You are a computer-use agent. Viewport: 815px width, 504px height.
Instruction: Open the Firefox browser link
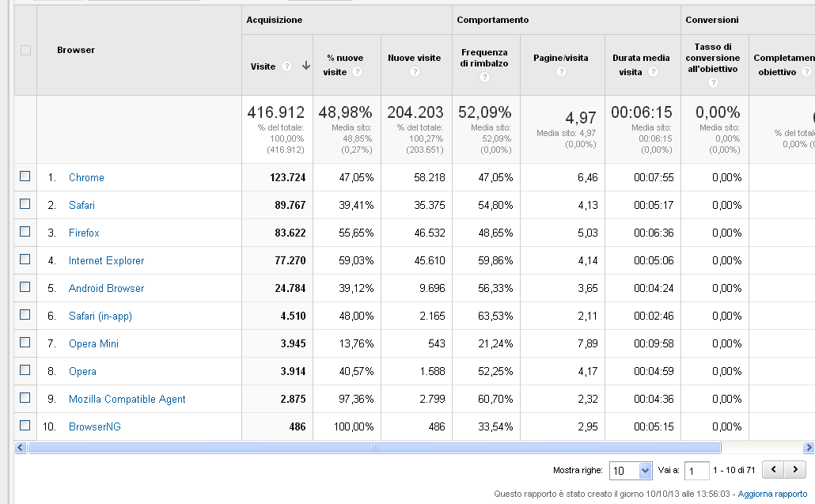tap(84, 233)
